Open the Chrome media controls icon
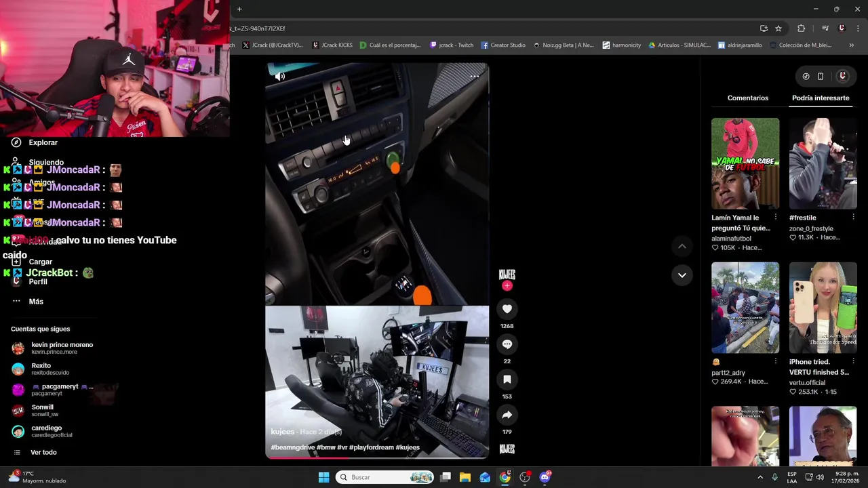This screenshot has height=488, width=868. point(825,28)
